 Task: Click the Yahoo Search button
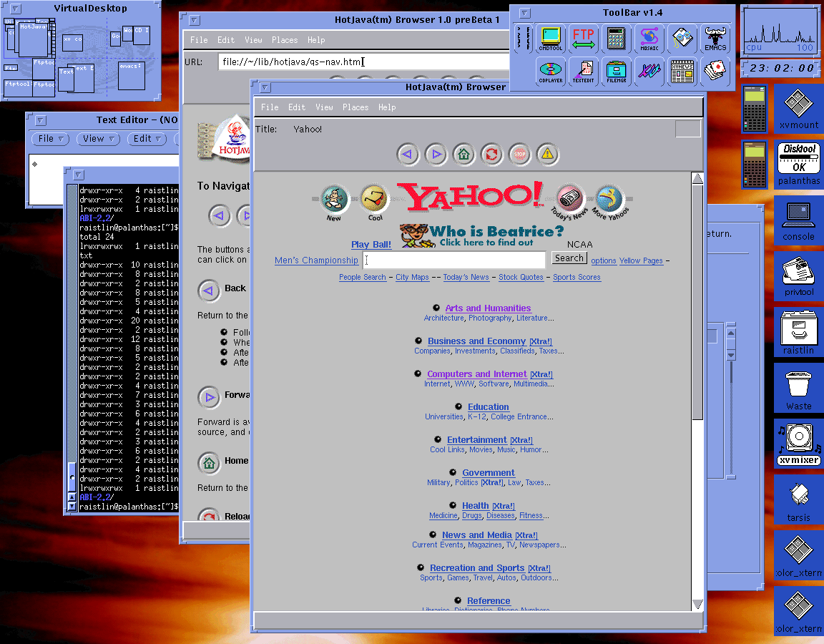[x=569, y=258]
